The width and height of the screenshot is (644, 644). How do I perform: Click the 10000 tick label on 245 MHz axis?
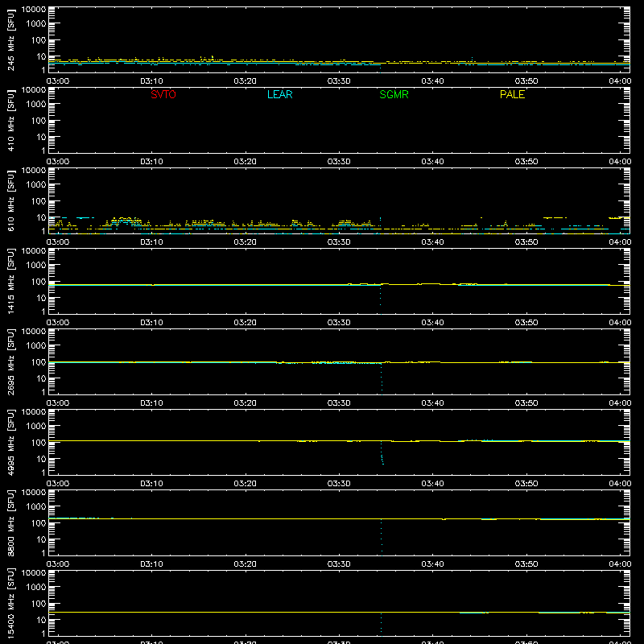click(x=34, y=10)
